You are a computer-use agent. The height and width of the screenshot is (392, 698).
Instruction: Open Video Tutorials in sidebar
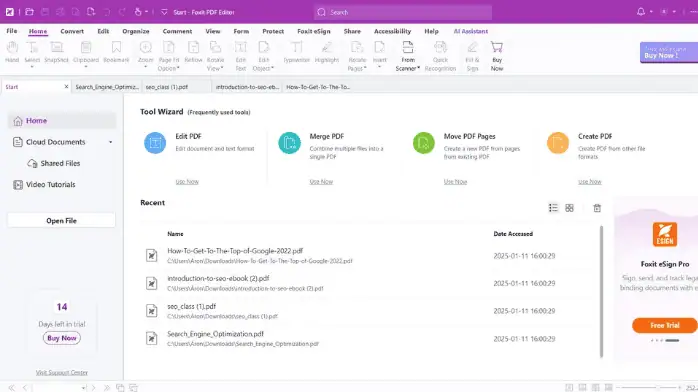point(50,185)
